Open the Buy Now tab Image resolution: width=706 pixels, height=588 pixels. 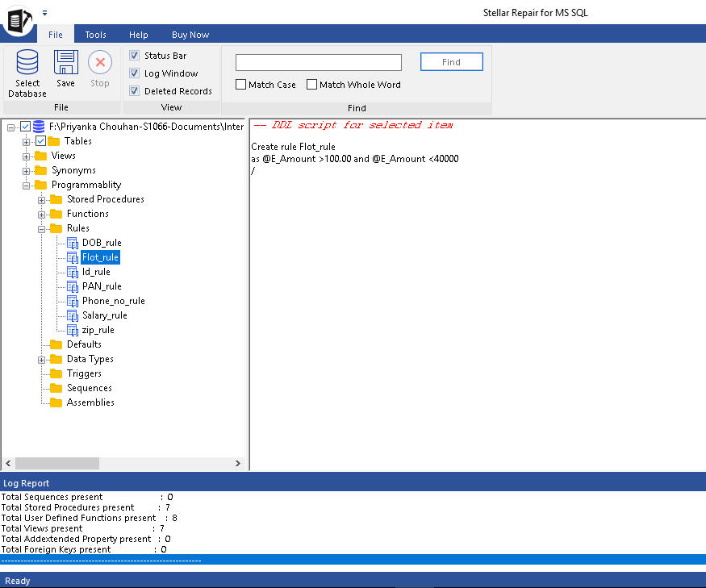(190, 35)
